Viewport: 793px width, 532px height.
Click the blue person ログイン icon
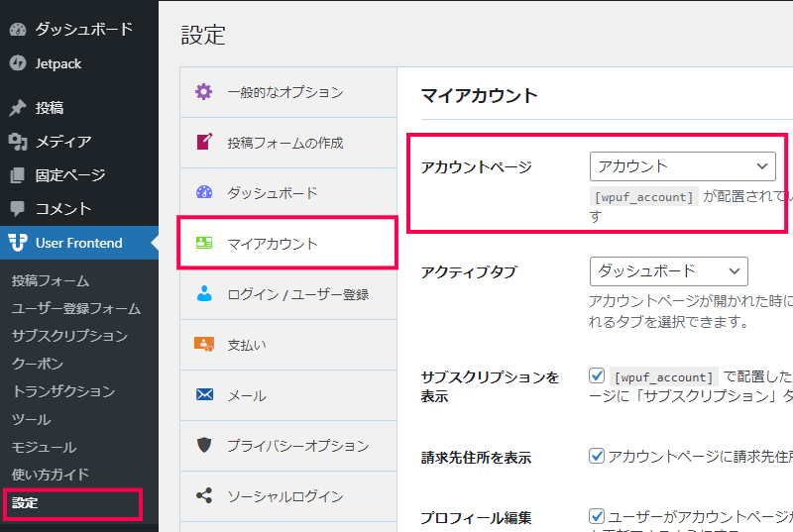tap(204, 293)
